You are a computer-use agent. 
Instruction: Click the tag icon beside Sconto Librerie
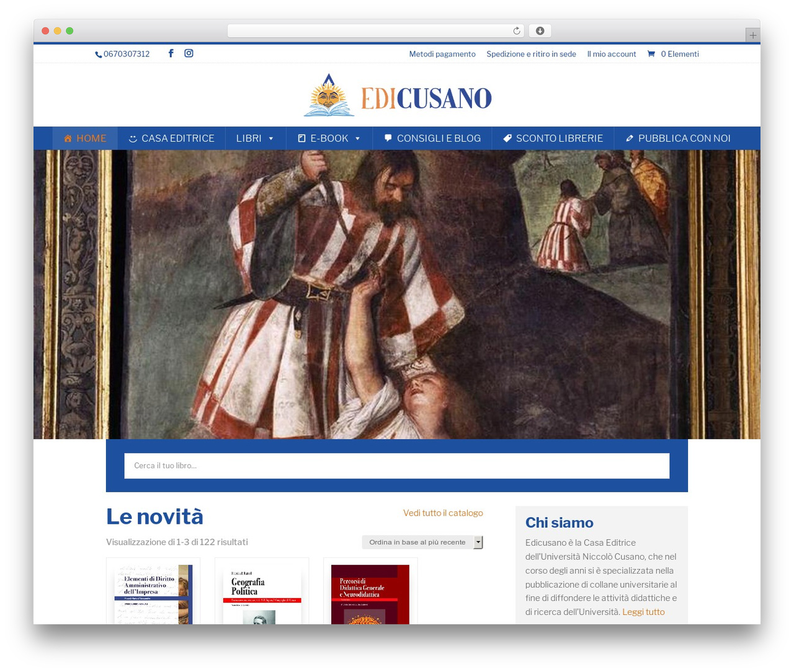click(507, 138)
